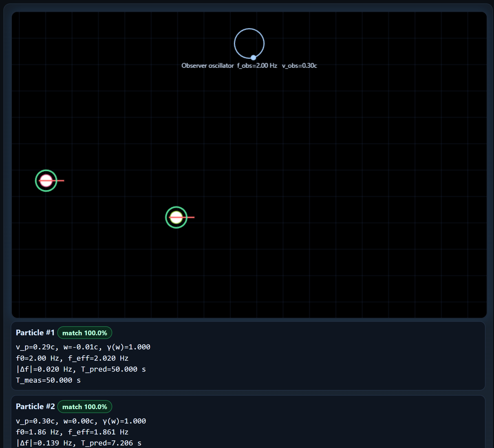Click the T_meas=50.000 s readout
This screenshot has width=494, height=448.
pyautogui.click(x=48, y=380)
